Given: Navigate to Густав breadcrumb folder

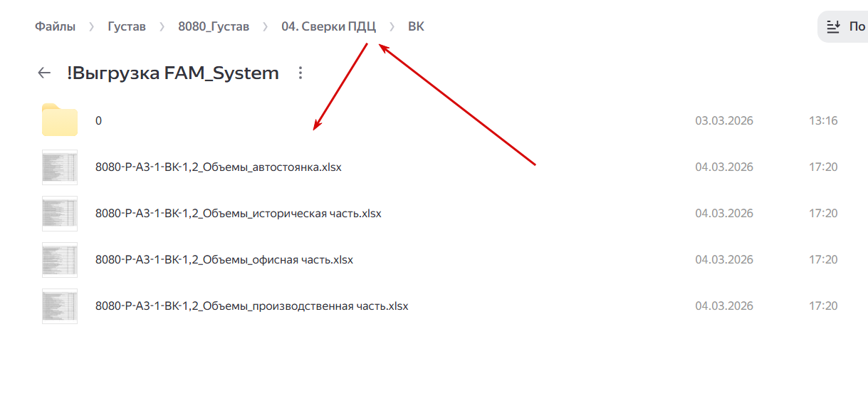Looking at the screenshot, I should 127,27.
